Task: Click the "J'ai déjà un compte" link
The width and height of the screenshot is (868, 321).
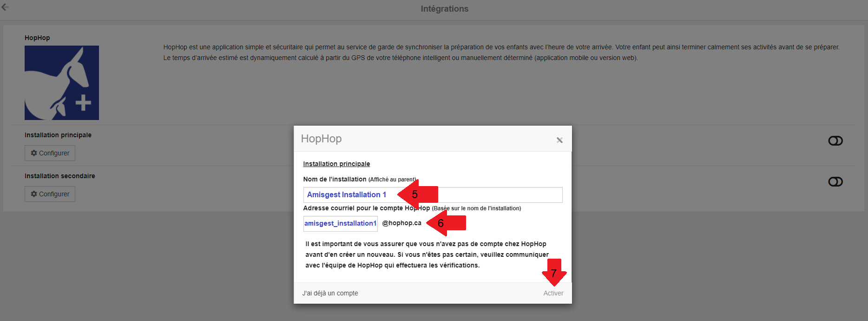Action: pos(330,293)
